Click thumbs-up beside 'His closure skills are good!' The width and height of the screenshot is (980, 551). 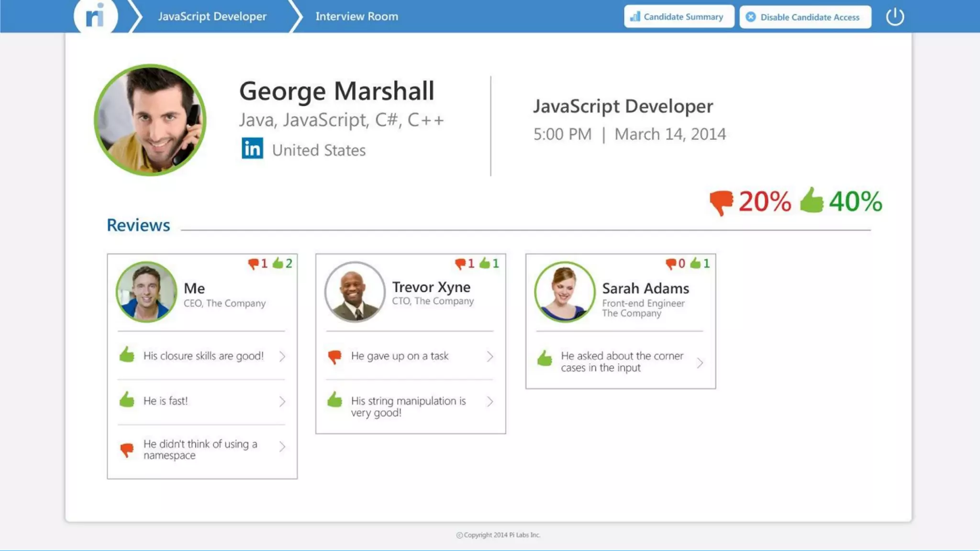pos(127,354)
